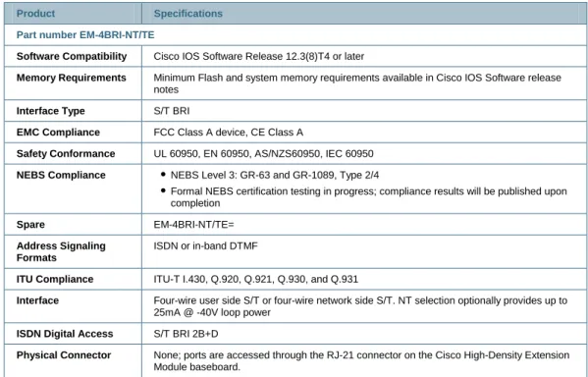Click the EM-4BRI-NT/TE= spare value

[193, 224]
